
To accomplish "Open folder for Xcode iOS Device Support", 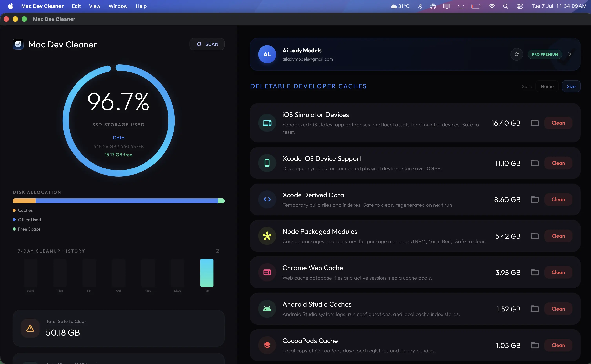I will tap(535, 163).
